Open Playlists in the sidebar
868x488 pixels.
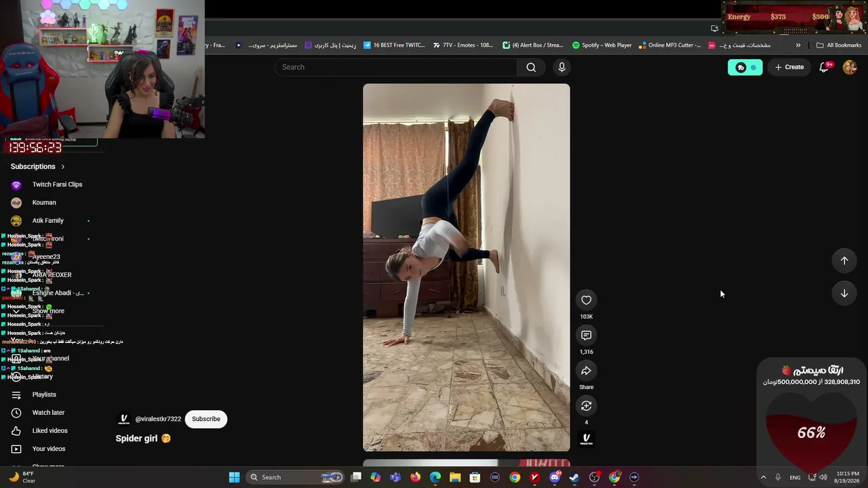coord(44,394)
